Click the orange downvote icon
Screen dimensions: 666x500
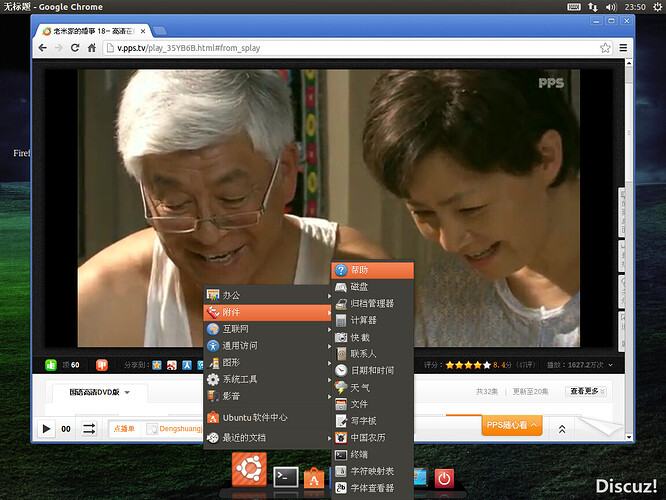[x=102, y=365]
